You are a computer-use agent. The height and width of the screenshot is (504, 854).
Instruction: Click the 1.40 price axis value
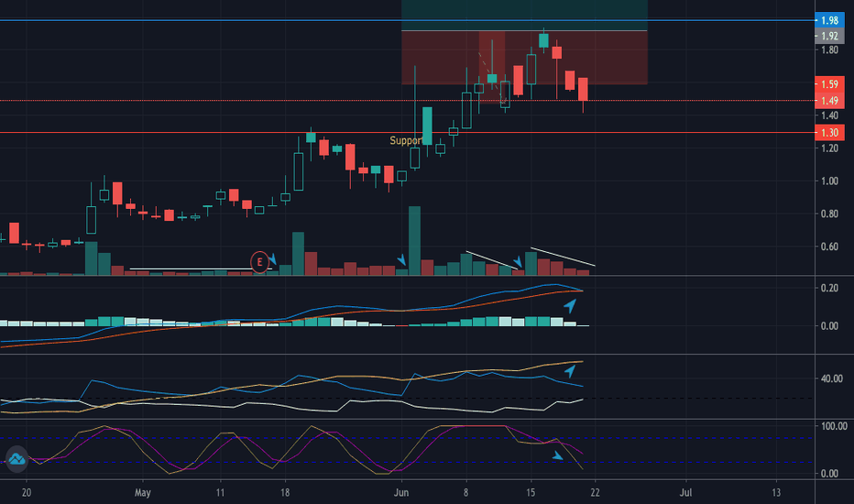tap(829, 115)
